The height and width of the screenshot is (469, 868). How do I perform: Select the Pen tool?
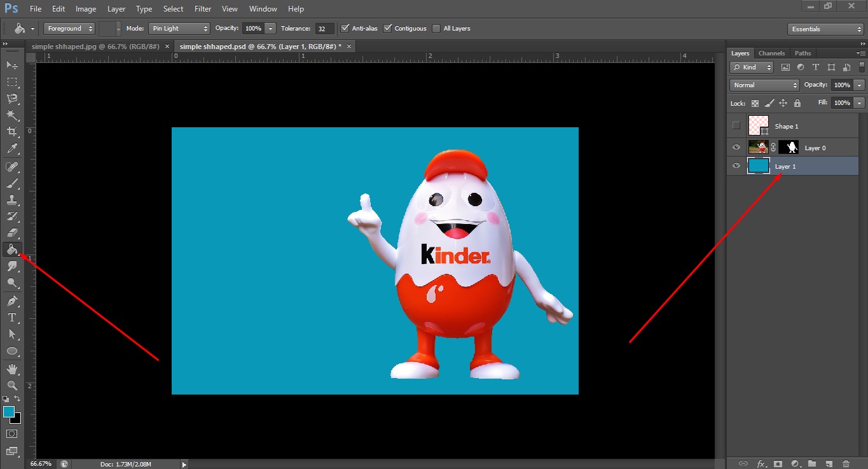[12, 301]
